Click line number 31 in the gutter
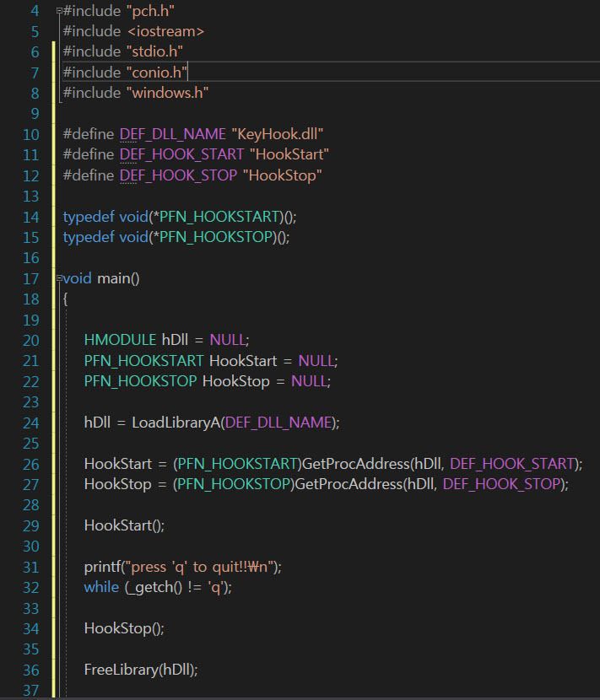Viewport: 600px width, 700px height. (x=31, y=568)
